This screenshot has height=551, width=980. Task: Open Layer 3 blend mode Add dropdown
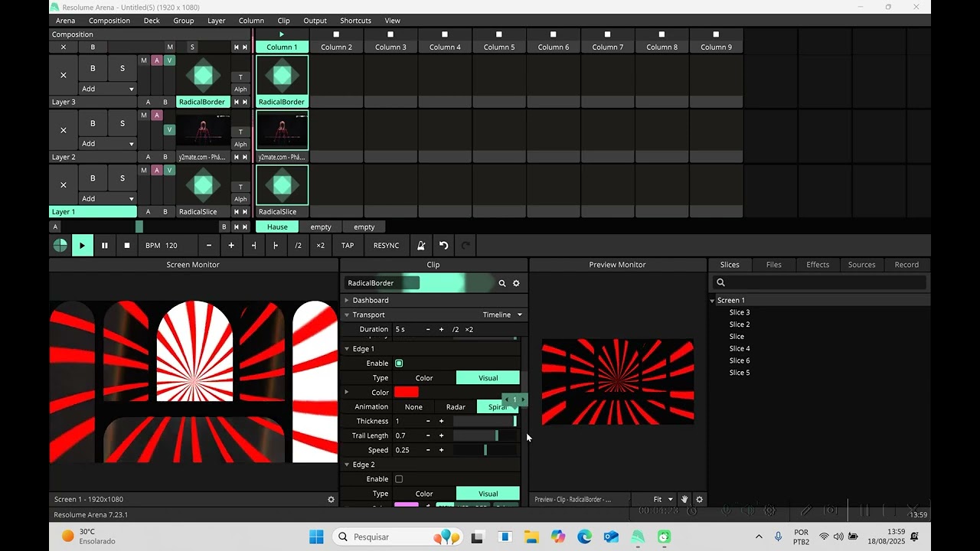(108, 89)
